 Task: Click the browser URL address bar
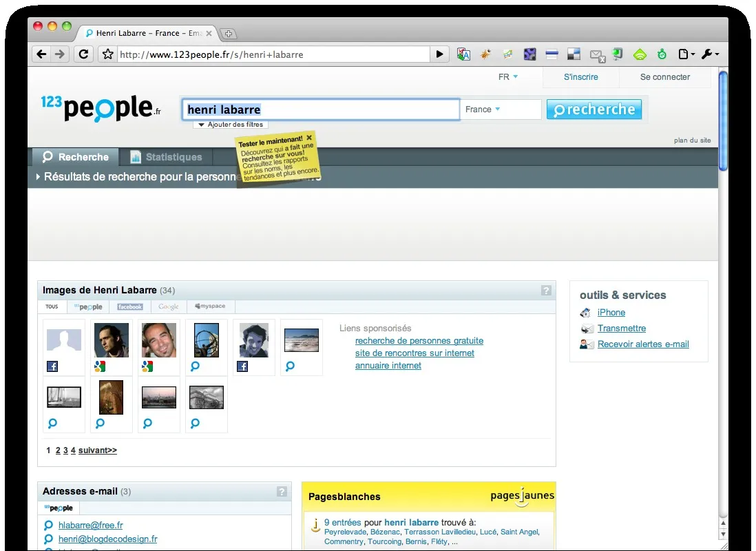click(273, 54)
